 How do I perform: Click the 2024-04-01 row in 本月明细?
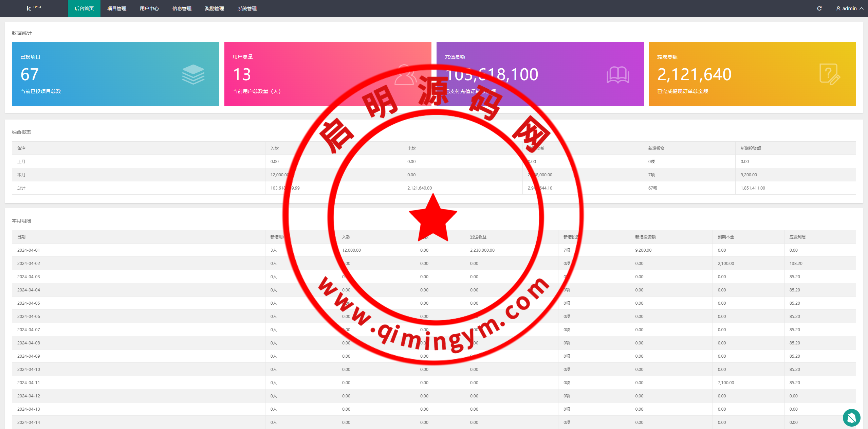tap(29, 250)
